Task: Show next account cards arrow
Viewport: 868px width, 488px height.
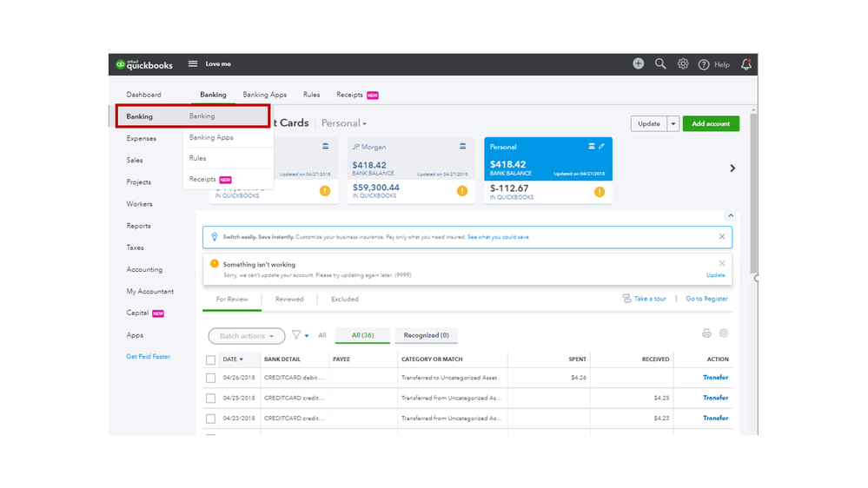Action: click(732, 168)
